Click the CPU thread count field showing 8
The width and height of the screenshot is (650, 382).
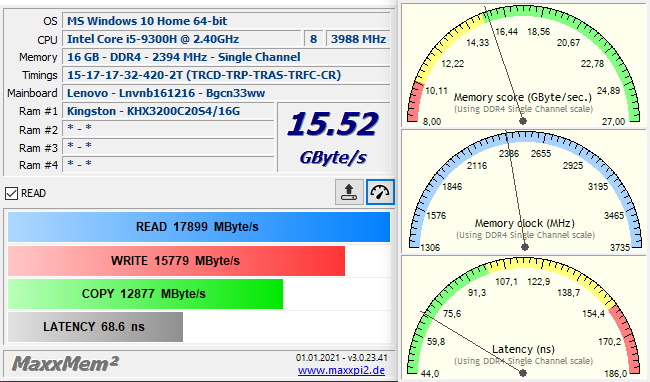click(313, 39)
